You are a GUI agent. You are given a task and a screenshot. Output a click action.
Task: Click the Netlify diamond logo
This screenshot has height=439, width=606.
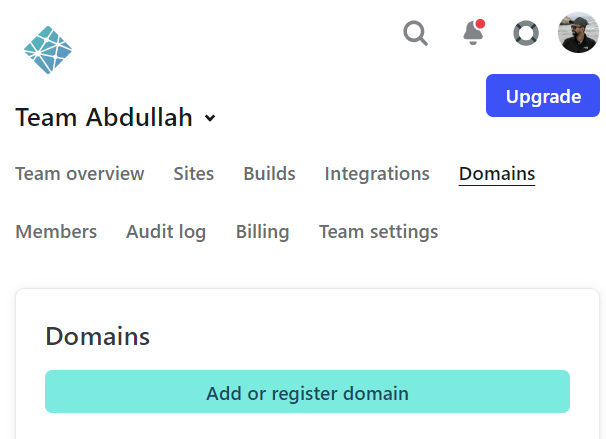(48, 50)
